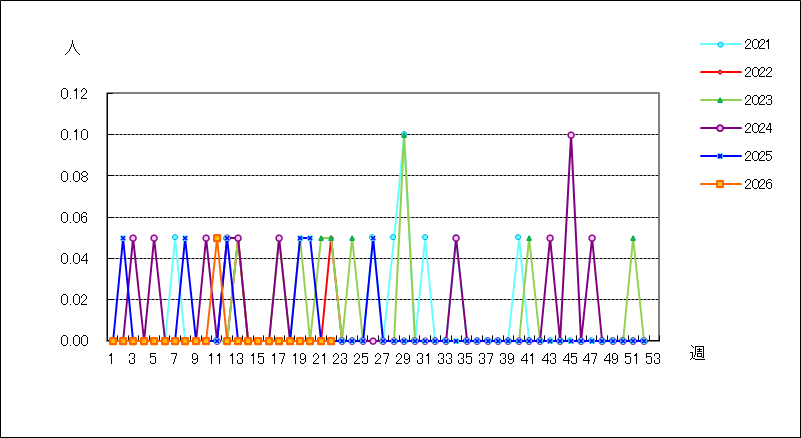
Task: Click the purple 2024 point at week 47
Action: pos(592,238)
